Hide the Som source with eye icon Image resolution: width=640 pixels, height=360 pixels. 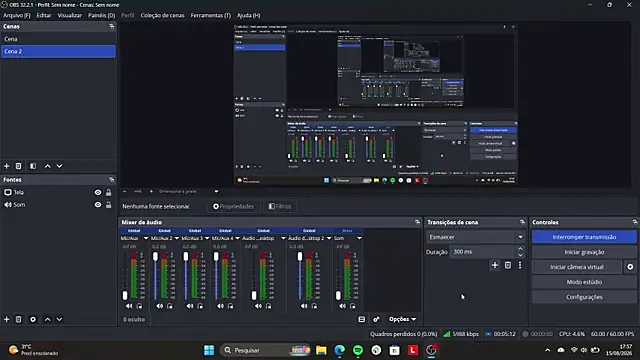[98, 204]
